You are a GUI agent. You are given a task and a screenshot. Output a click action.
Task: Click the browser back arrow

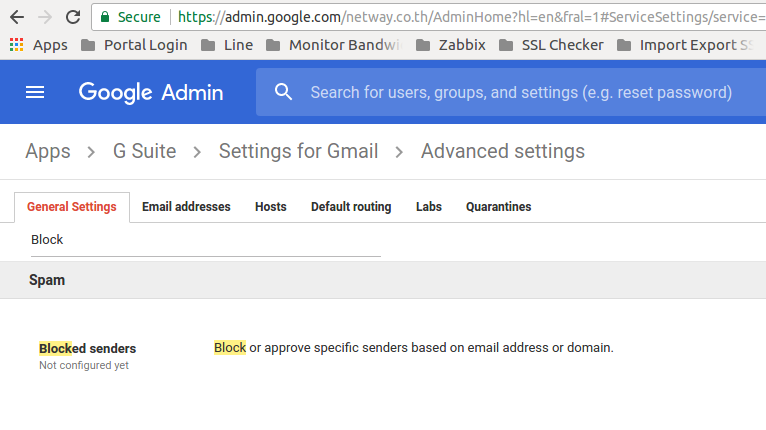pos(17,17)
